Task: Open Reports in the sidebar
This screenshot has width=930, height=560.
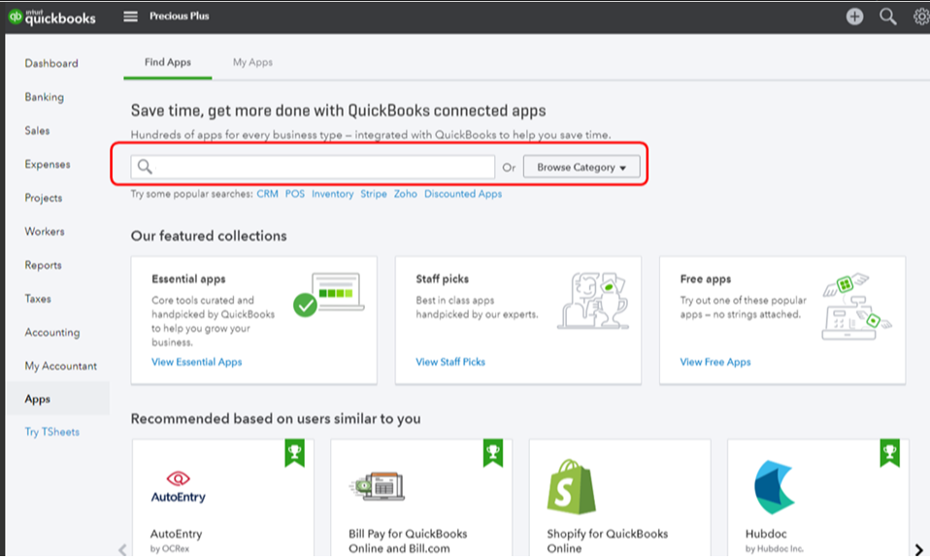Action: coord(44,265)
